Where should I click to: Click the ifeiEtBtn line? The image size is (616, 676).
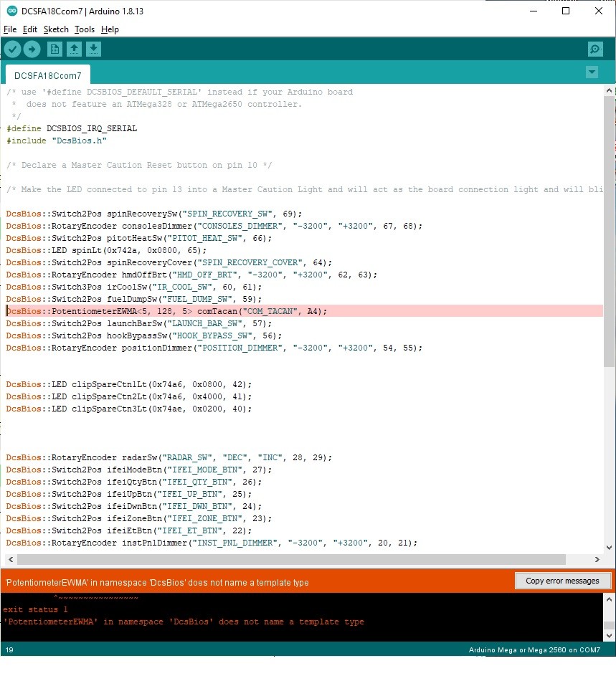pos(129,530)
